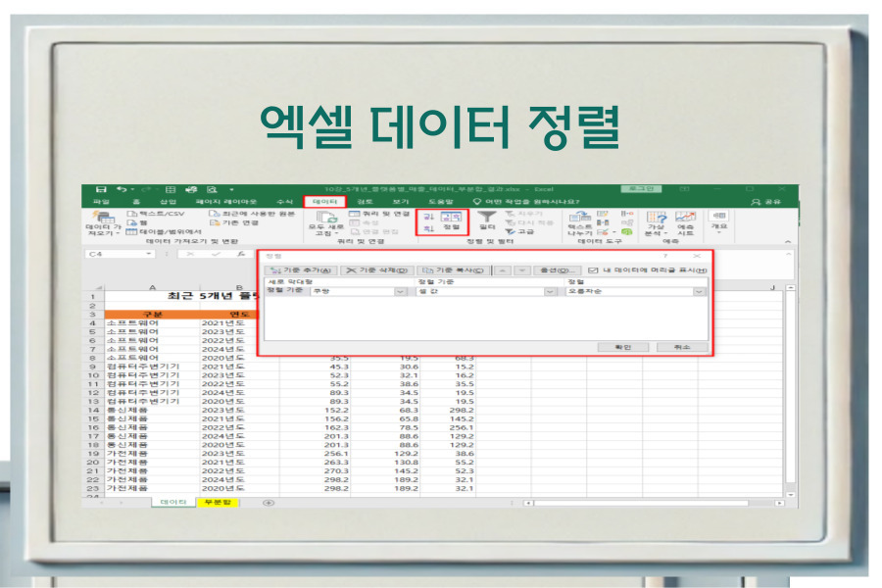Open the quick access toolbar customize arrow

click(231, 189)
